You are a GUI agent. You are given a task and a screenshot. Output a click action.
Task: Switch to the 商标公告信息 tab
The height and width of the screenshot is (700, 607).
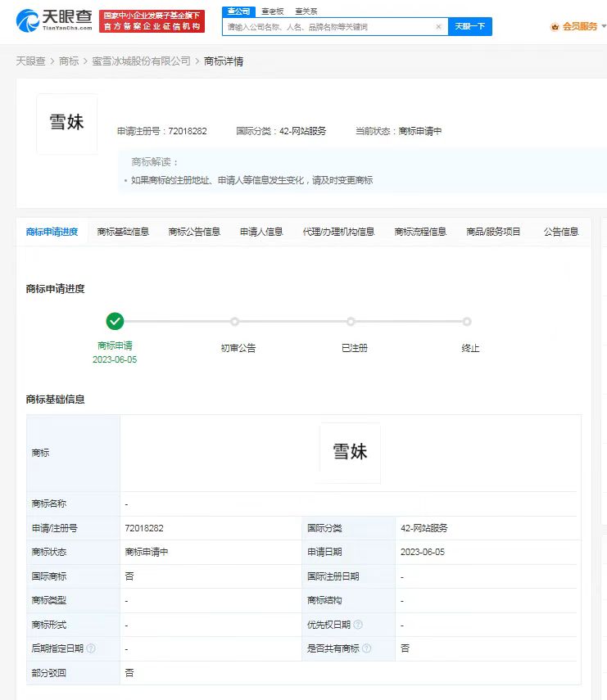click(194, 232)
